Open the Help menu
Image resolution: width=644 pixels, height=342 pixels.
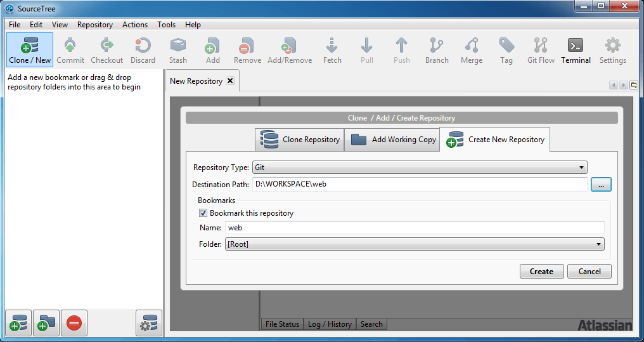[193, 25]
